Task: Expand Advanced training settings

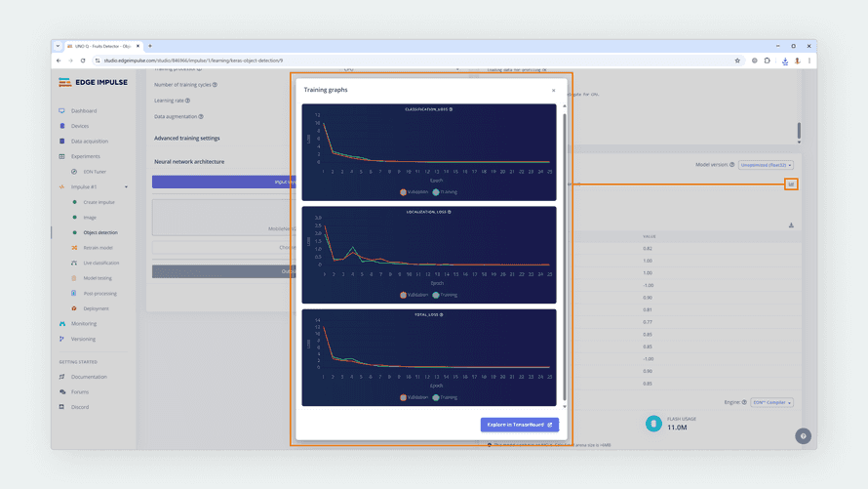Action: (x=187, y=139)
